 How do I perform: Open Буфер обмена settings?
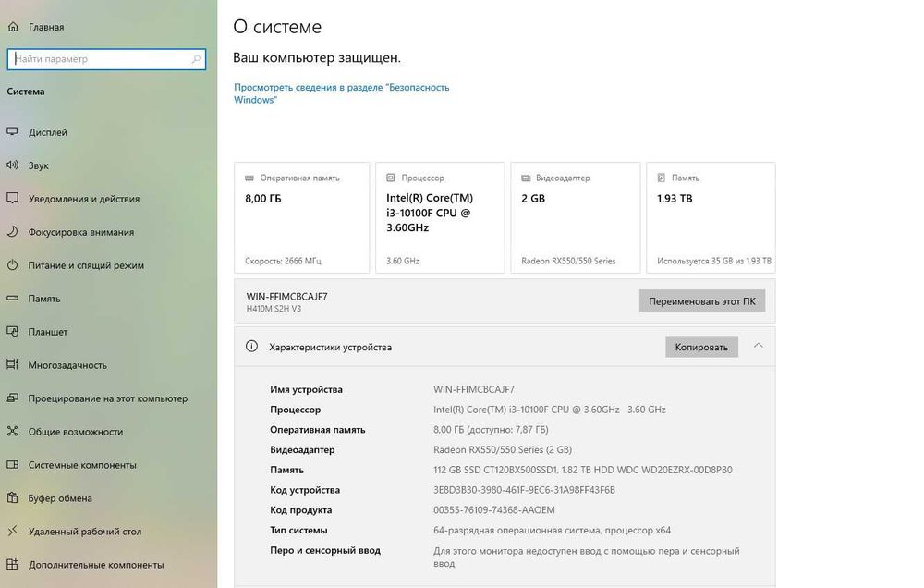click(x=60, y=498)
